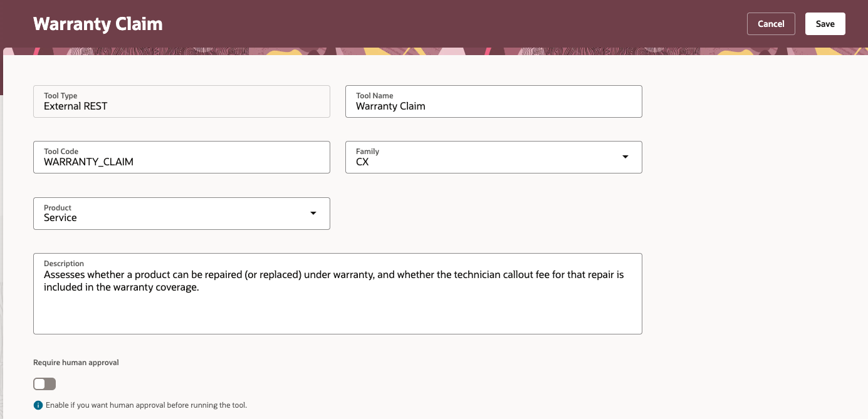
Task: Click the "Enable if you want human approval" hint text
Action: point(146,405)
